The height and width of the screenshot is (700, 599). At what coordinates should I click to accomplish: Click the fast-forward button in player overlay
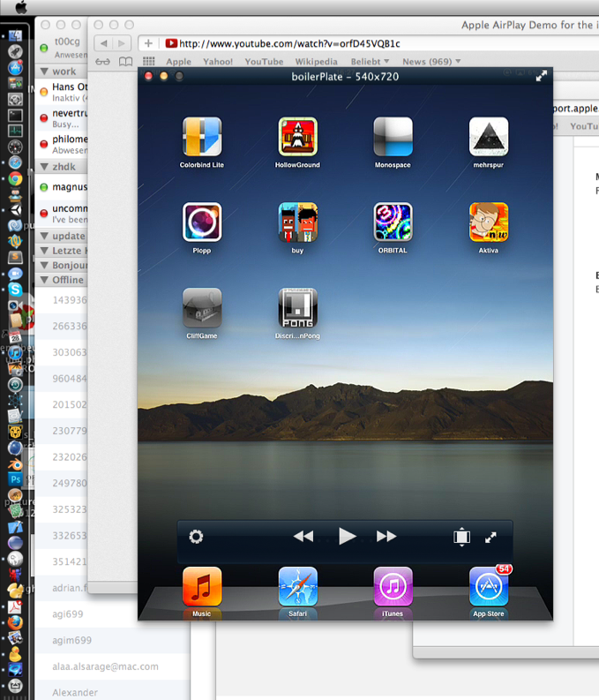point(386,536)
